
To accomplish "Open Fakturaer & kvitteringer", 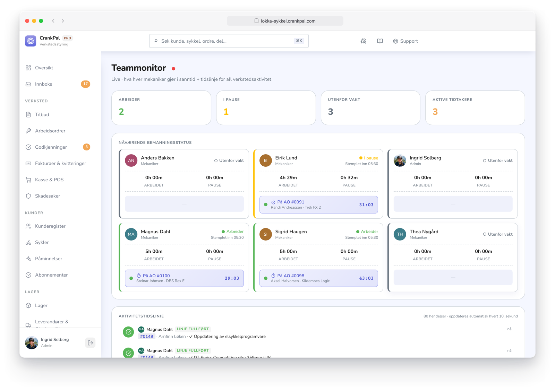I will point(60,164).
